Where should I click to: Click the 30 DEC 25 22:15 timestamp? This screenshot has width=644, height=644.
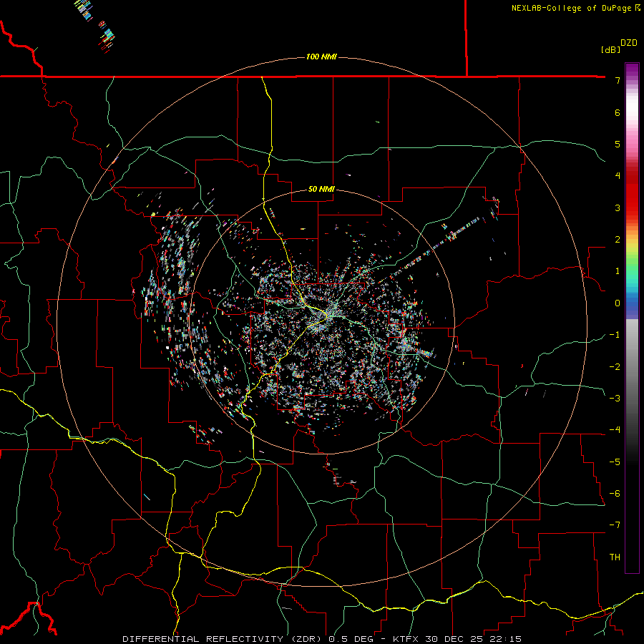[473, 639]
